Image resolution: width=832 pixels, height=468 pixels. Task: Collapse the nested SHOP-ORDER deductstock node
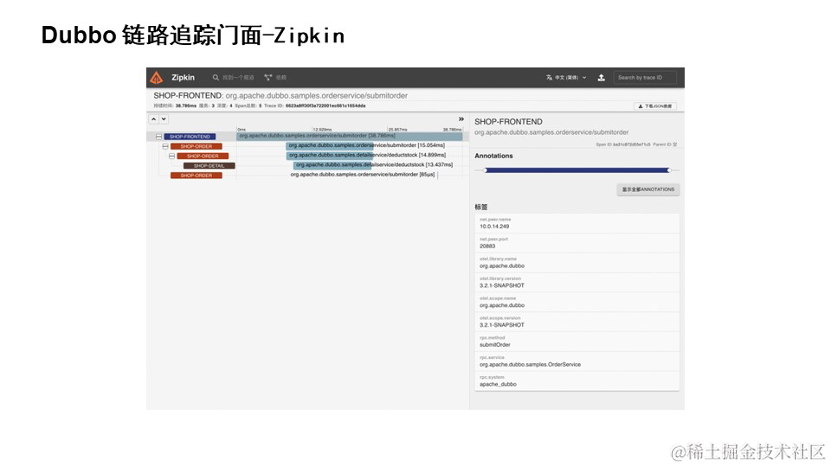(172, 156)
